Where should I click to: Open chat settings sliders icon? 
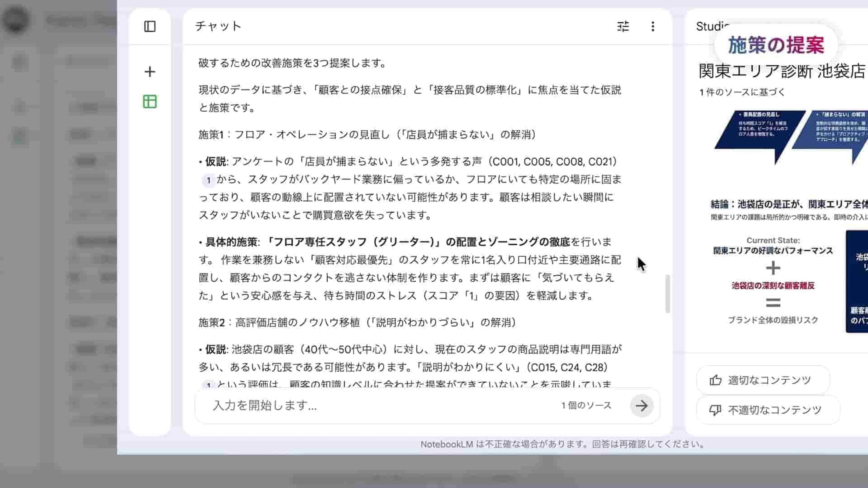point(623,26)
